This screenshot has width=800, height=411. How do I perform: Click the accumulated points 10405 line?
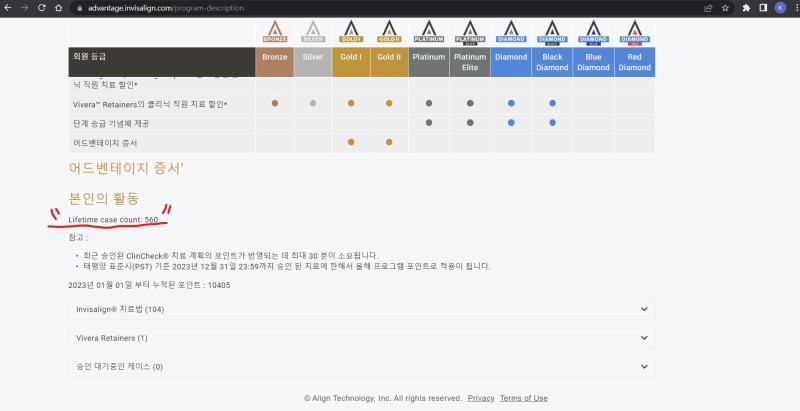pos(149,285)
